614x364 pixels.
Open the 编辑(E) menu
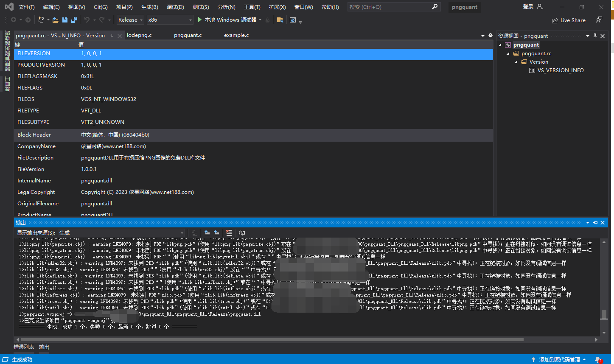[51, 7]
